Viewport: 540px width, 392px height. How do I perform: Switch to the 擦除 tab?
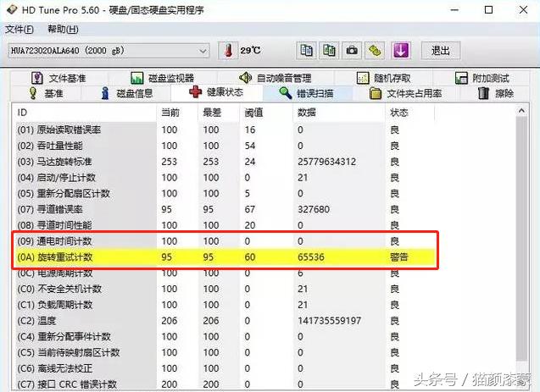tap(495, 93)
